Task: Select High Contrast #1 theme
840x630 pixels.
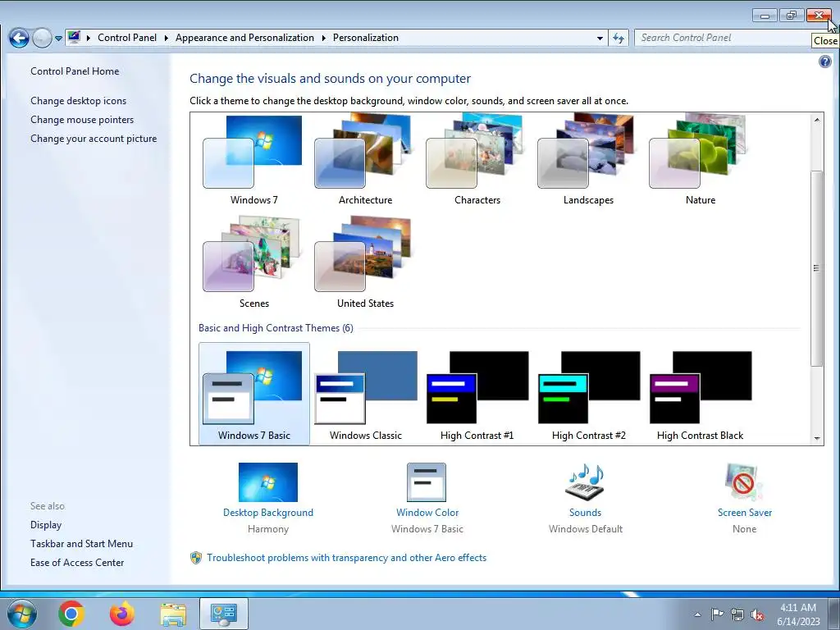Action: (477, 394)
